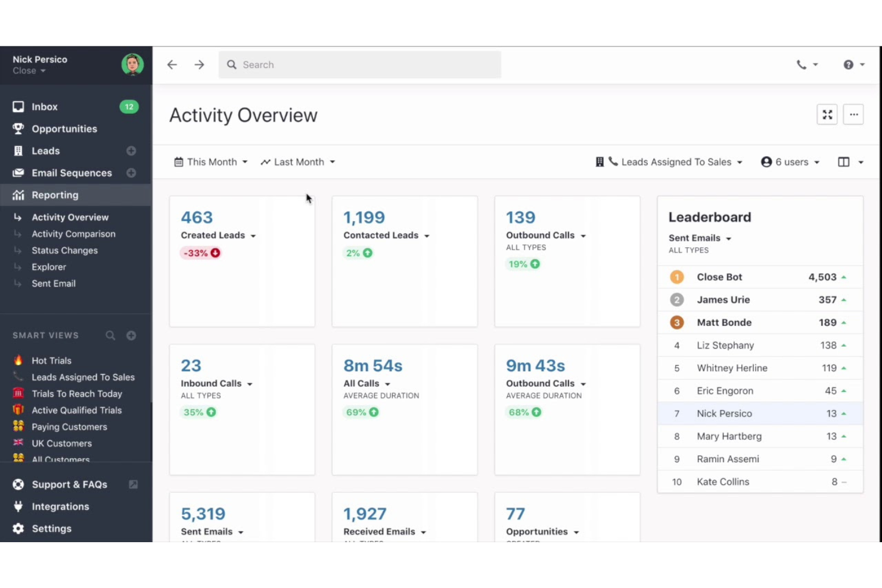This screenshot has height=588, width=882.
Task: Click Nick Persico's profile avatar
Action: point(132,65)
